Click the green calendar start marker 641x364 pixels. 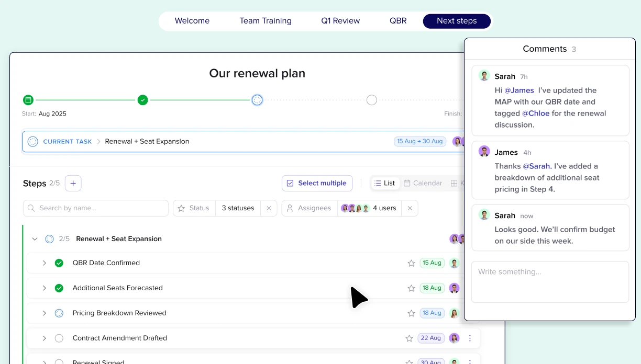[x=28, y=100]
